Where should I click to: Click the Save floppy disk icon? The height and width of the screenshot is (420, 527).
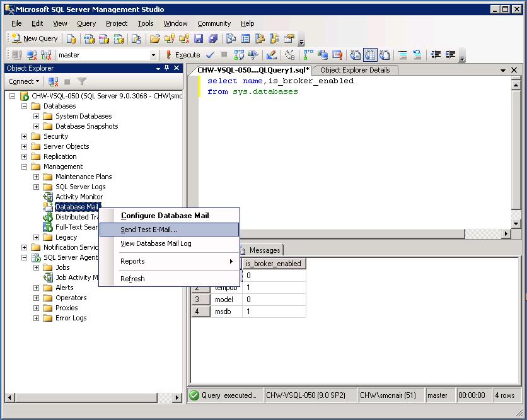tap(199, 38)
